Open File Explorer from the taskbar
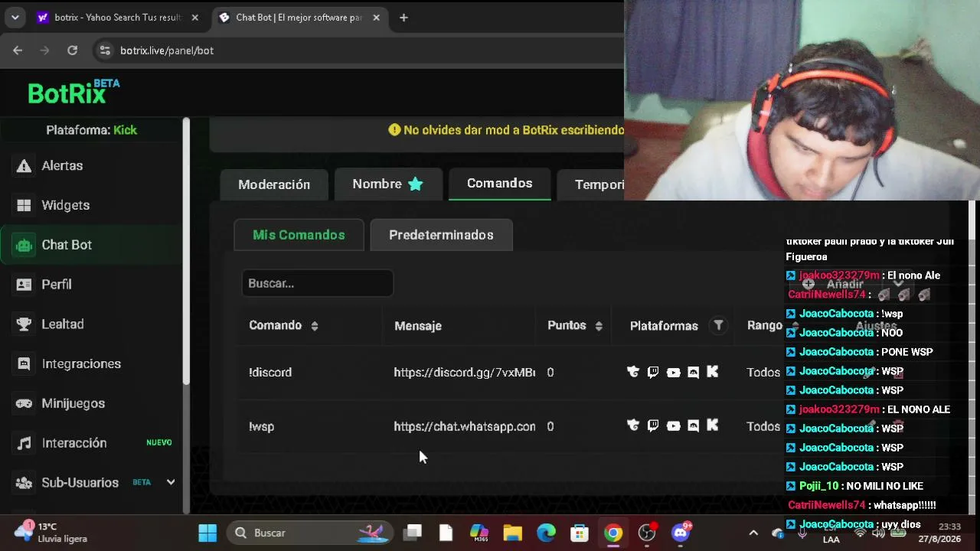 click(512, 533)
